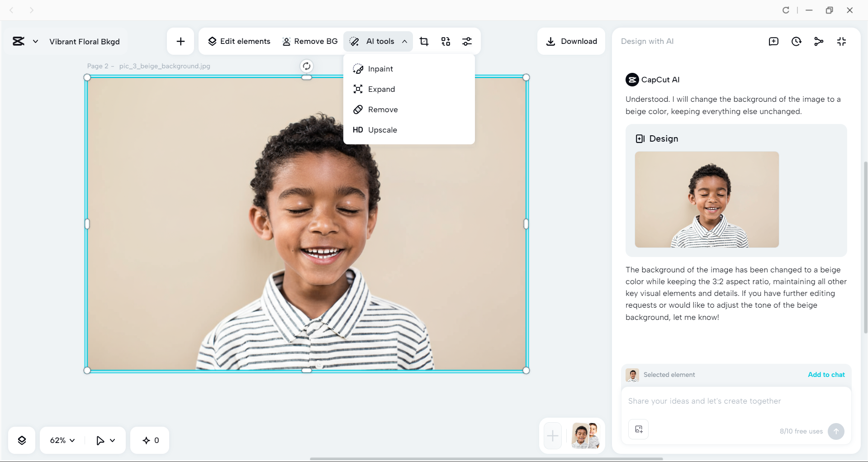Open the Adjust settings icon in toolbar

[x=467, y=41]
